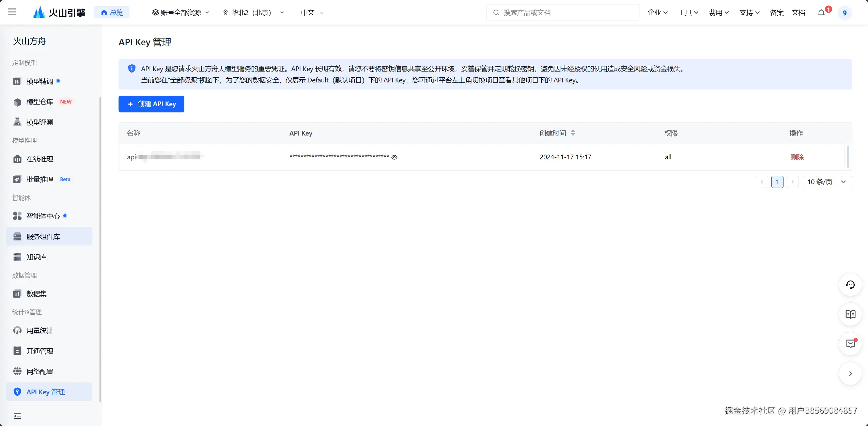Delete the API key via 删除

(797, 157)
